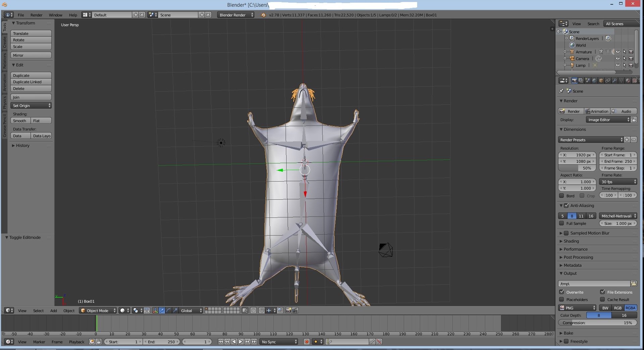Enable the Full Sample checkbox
This screenshot has width=644, height=350.
(562, 223)
